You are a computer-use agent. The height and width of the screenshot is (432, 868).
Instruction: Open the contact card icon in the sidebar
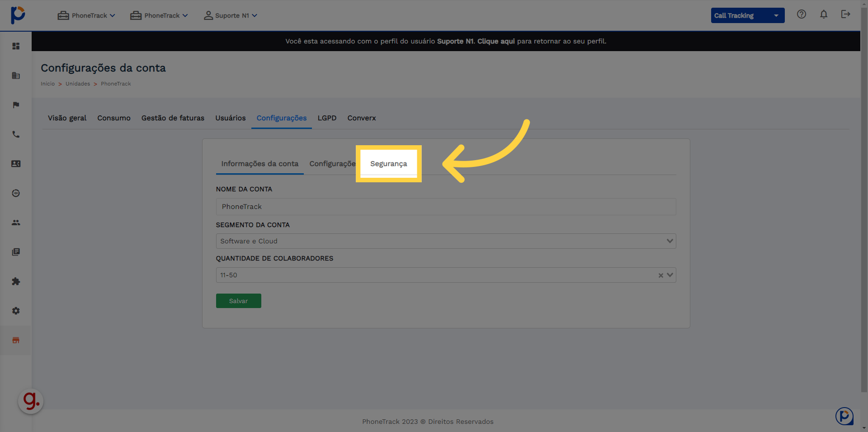16,164
